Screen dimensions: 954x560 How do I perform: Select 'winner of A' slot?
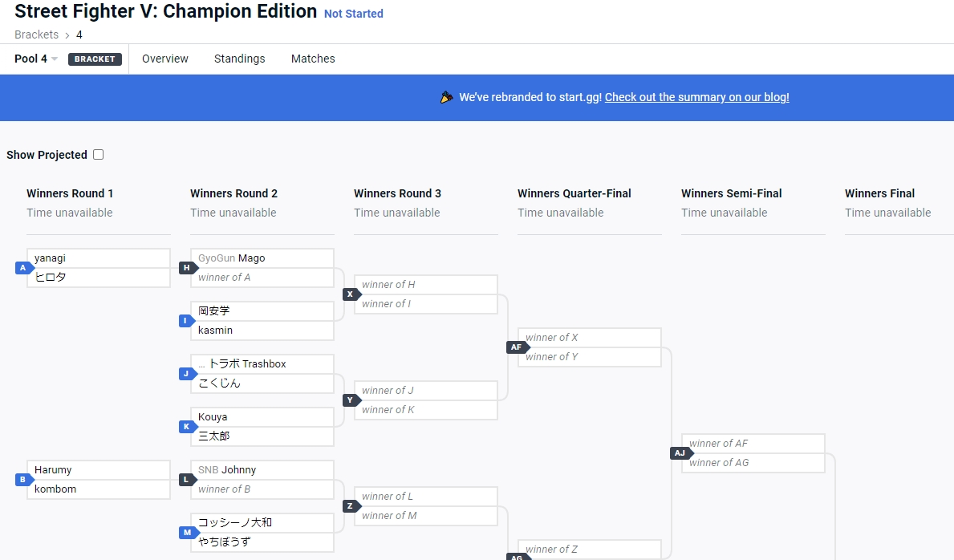click(262, 278)
